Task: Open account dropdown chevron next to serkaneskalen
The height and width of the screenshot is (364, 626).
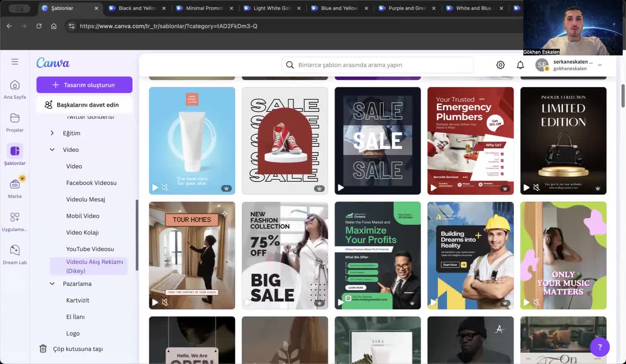Action: pyautogui.click(x=600, y=65)
